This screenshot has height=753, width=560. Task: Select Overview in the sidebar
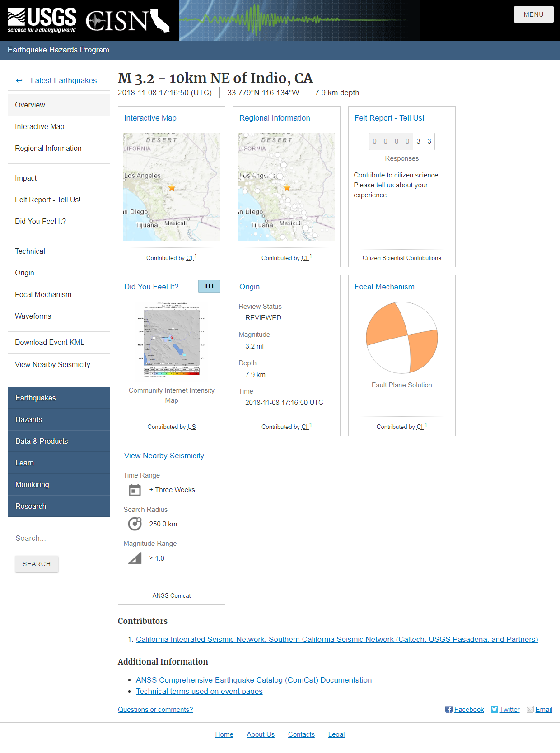point(59,105)
